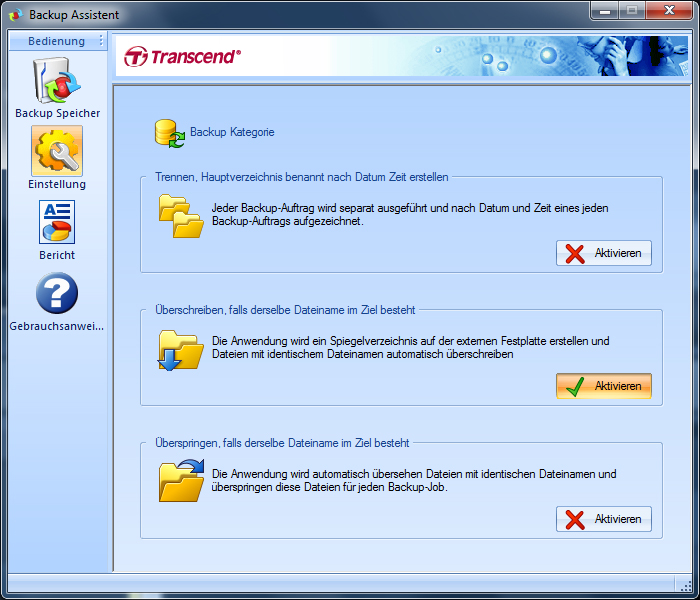Minimize the Backup Assistent window
700x600 pixels.
click(605, 11)
